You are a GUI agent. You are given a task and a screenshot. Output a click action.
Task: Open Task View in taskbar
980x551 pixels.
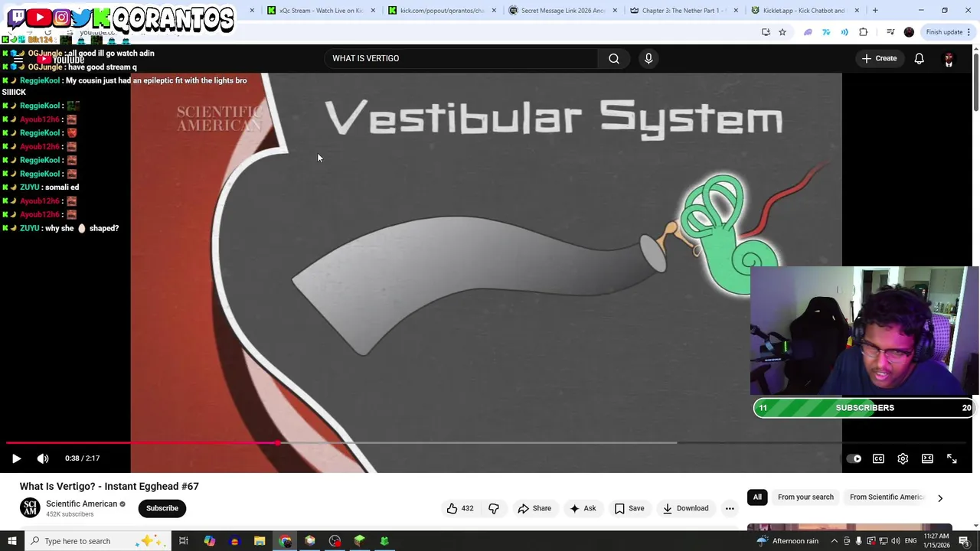[184, 541]
